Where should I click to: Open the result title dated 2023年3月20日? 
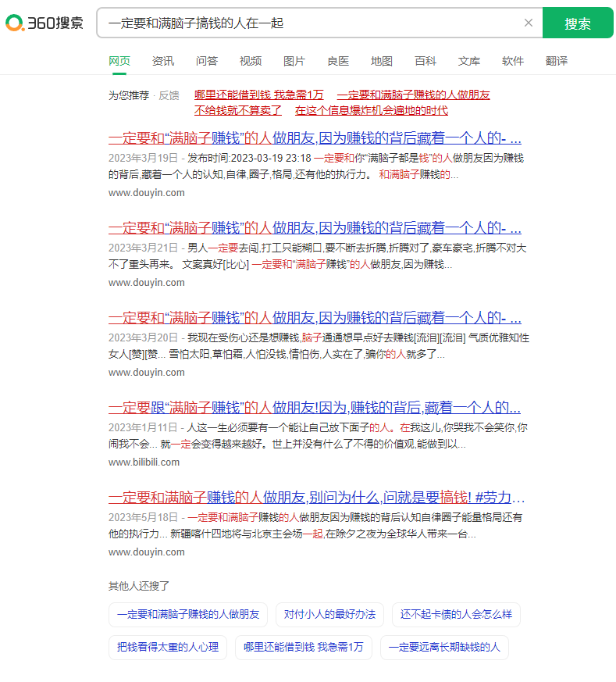[x=315, y=318]
